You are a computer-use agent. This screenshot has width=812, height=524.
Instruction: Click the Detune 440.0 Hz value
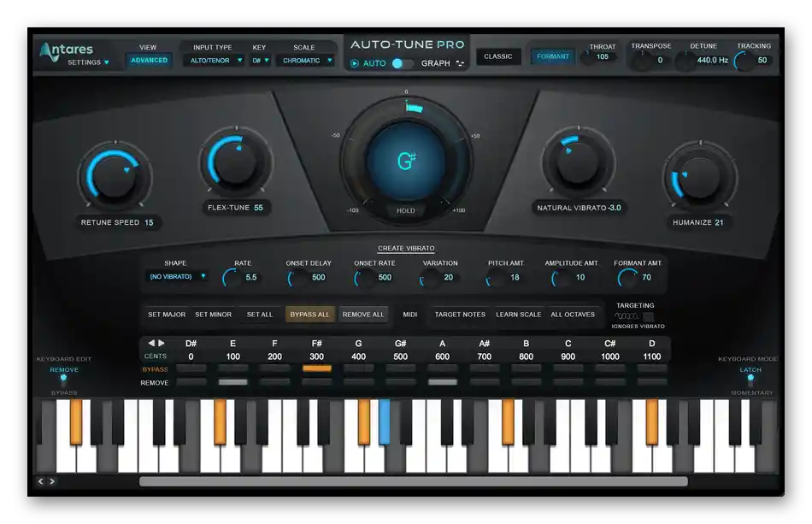[713, 60]
